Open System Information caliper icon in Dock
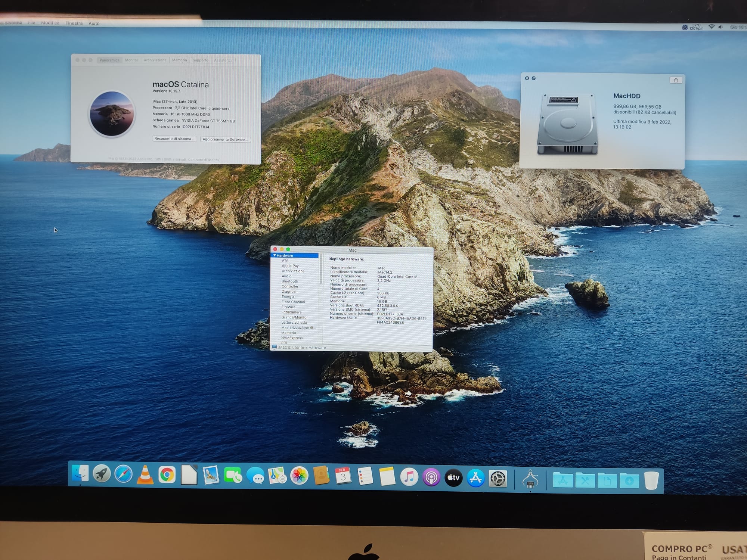 coord(530,479)
